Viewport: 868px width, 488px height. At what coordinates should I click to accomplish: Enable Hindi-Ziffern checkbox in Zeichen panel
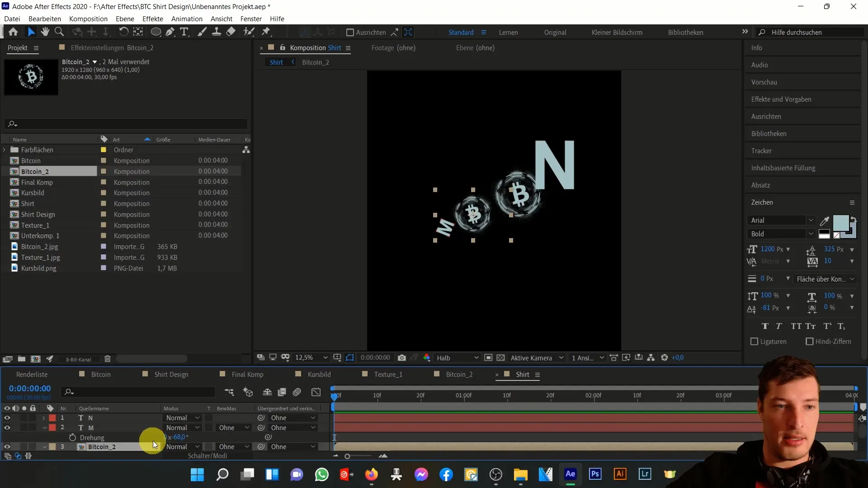pos(810,342)
